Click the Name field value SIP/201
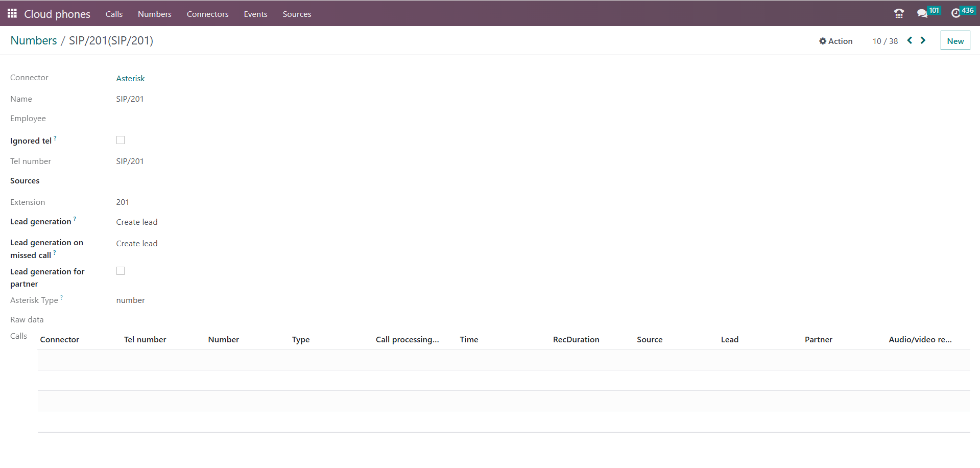This screenshot has width=980, height=468. click(130, 99)
